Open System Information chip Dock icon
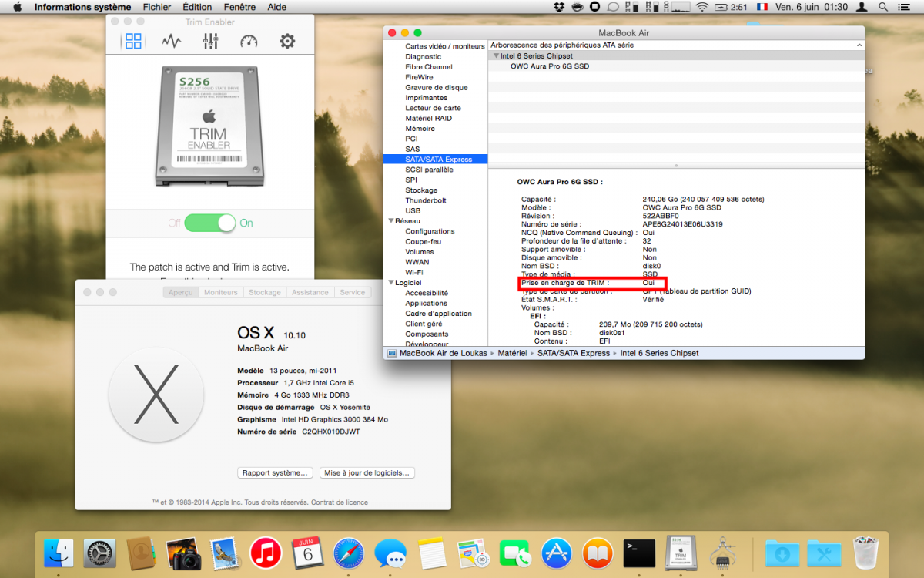This screenshot has width=924, height=578. [x=722, y=553]
